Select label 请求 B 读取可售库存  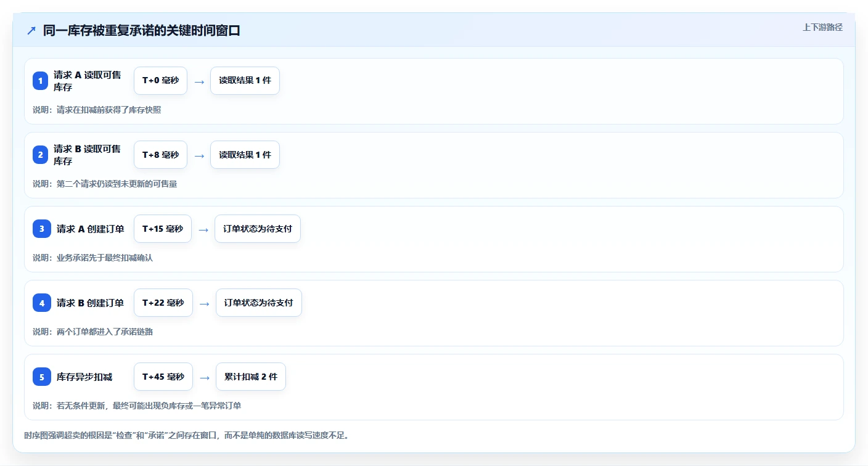click(88, 155)
